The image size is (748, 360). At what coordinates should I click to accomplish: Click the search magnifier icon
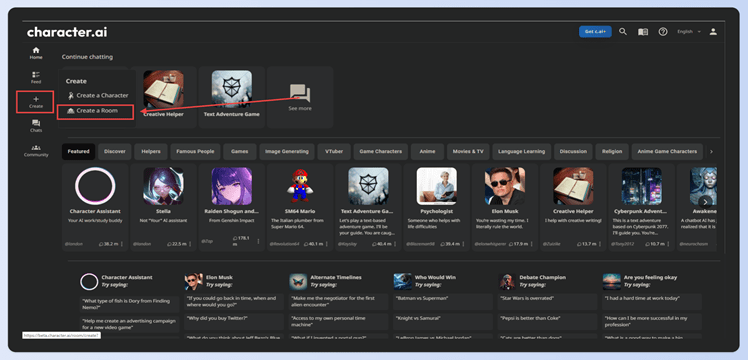coord(623,31)
